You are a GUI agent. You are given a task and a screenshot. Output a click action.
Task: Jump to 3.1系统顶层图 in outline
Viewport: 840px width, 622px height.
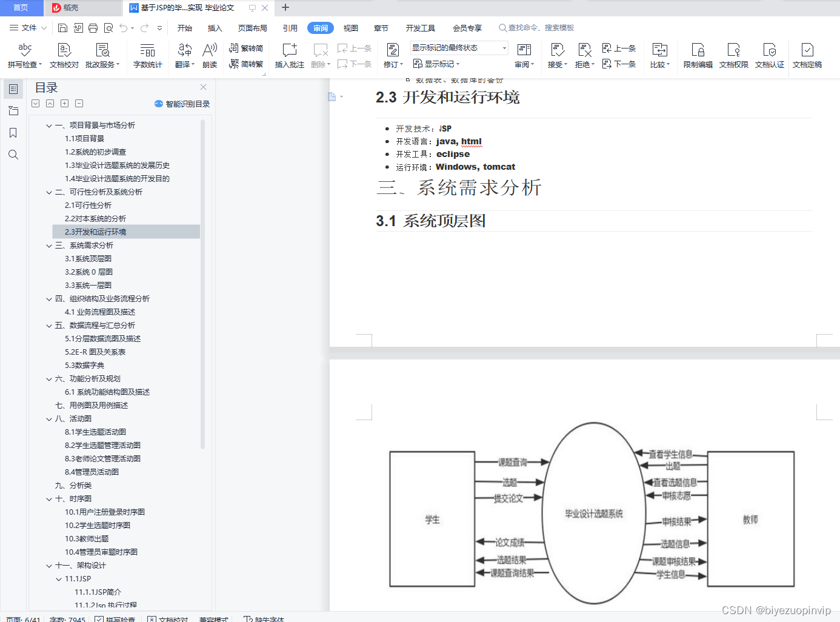pos(88,258)
